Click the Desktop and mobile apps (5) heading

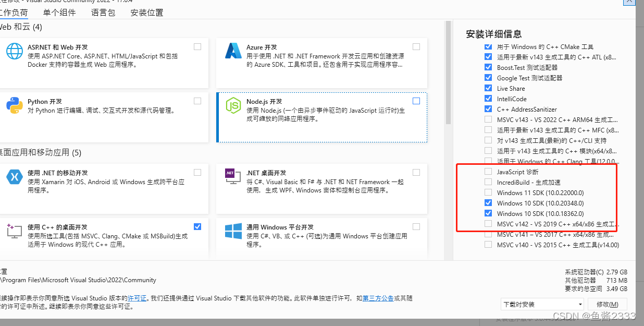(41, 153)
